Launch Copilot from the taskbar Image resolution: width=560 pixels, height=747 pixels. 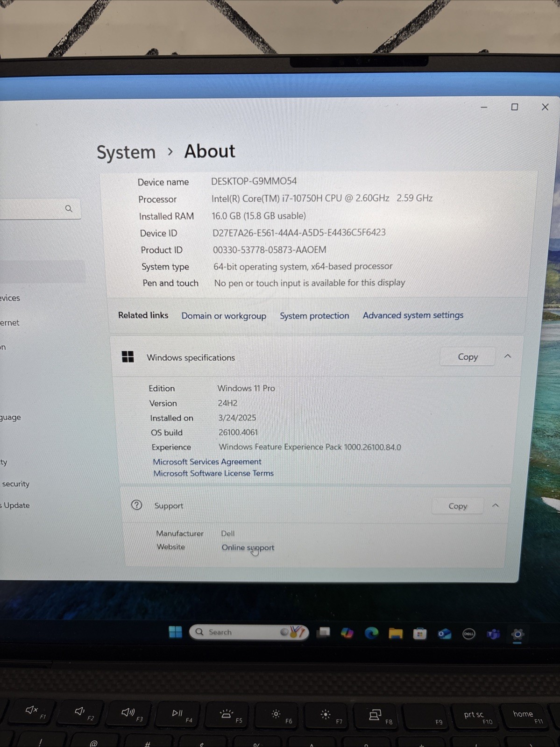(x=347, y=633)
